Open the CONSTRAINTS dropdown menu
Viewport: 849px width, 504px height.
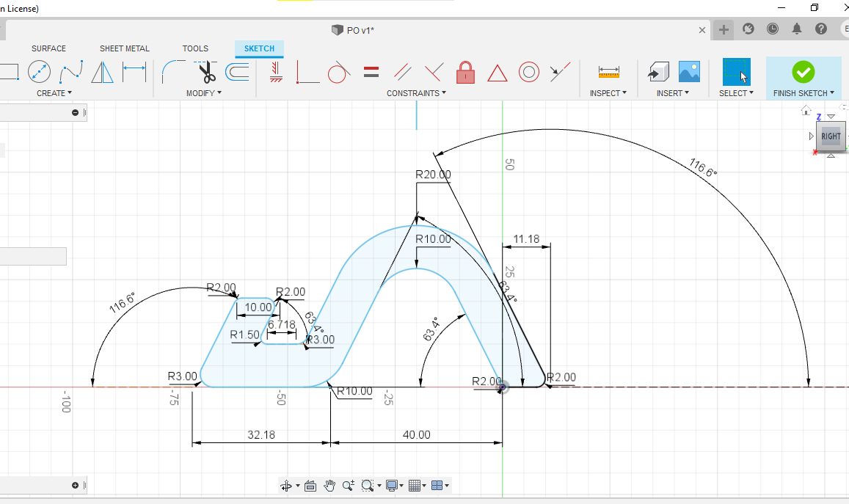[416, 93]
